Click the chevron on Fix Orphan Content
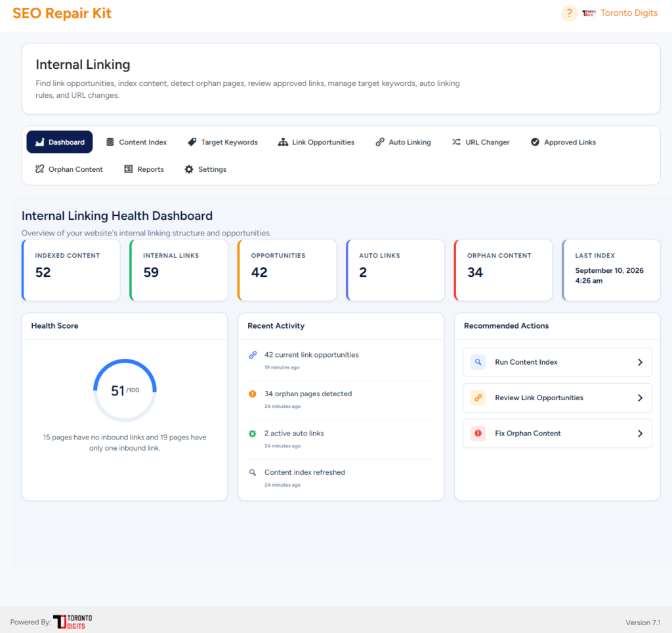Image resolution: width=672 pixels, height=633 pixels. 640,434
